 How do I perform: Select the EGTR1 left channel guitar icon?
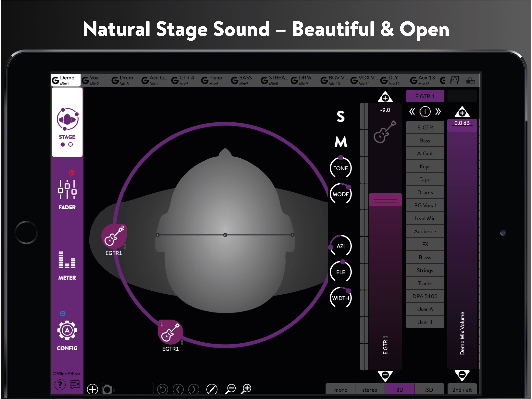click(x=171, y=332)
